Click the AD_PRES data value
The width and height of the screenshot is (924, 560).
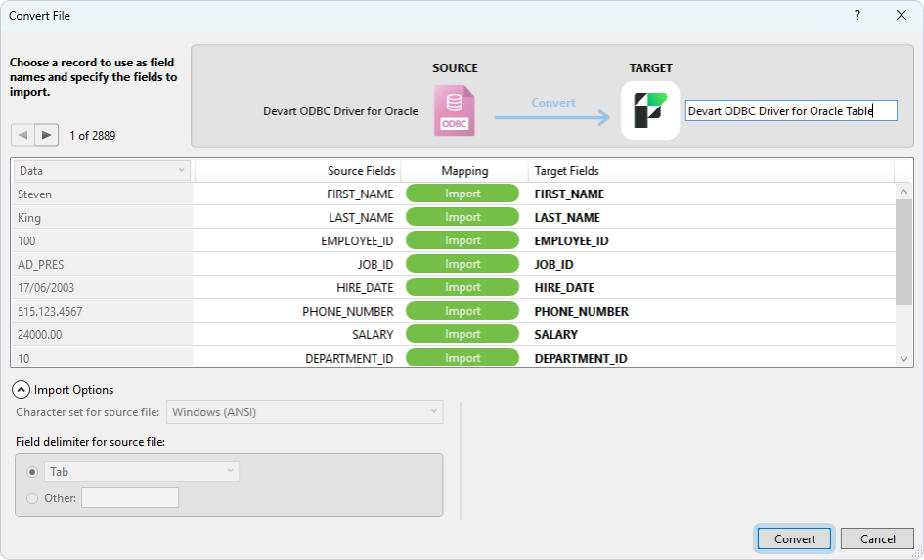(41, 265)
